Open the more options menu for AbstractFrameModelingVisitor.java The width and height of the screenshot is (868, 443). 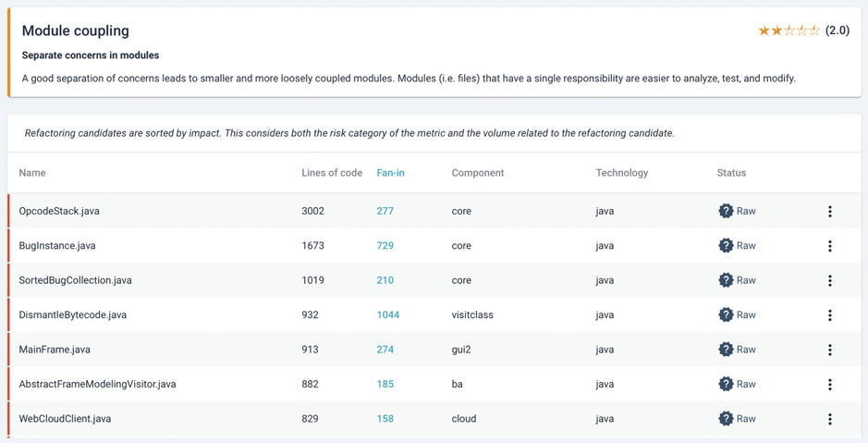(829, 385)
